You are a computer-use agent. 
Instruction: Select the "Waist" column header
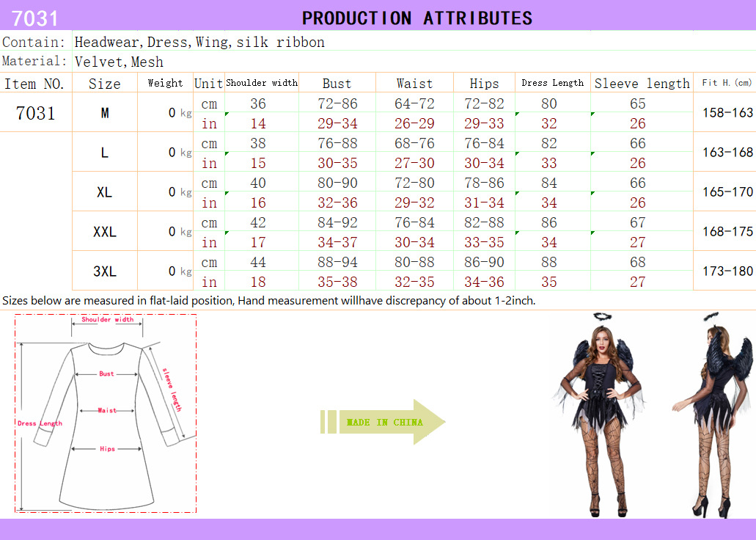click(x=414, y=83)
